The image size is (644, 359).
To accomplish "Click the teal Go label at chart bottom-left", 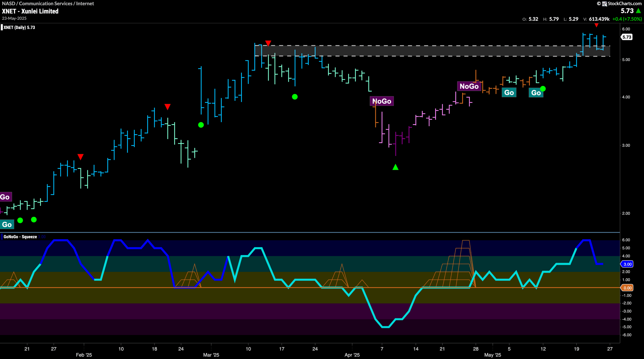I will 7,225.
